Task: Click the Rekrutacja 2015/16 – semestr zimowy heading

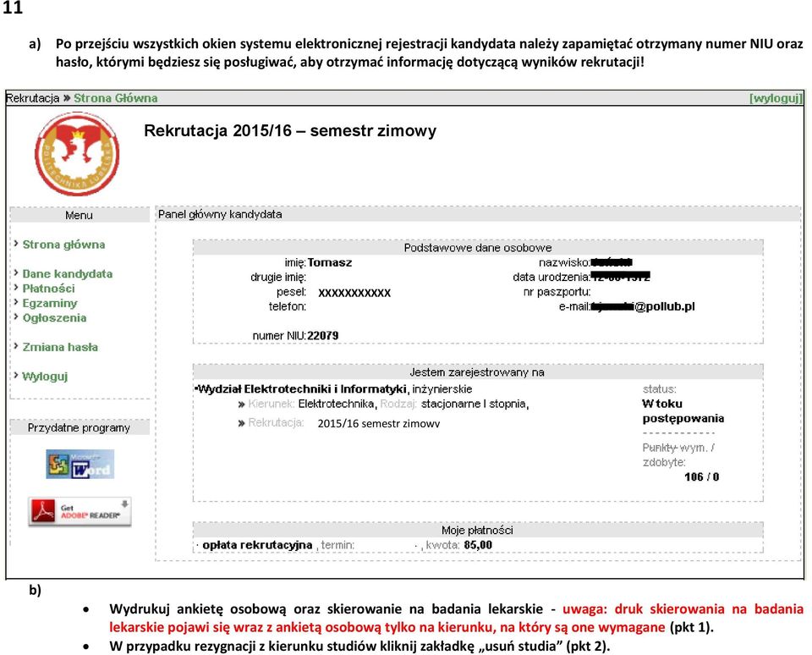Action: pyautogui.click(x=290, y=130)
